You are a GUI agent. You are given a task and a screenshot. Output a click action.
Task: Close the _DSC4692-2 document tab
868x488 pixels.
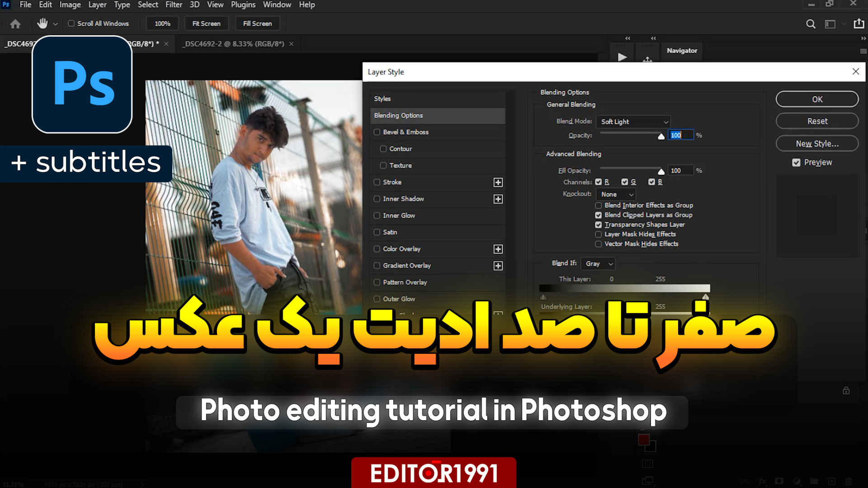tap(292, 44)
